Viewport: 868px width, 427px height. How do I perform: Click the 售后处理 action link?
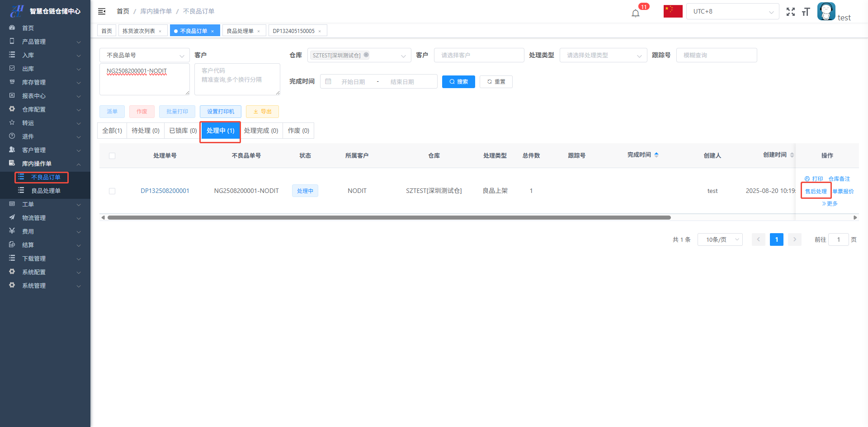[x=816, y=191]
